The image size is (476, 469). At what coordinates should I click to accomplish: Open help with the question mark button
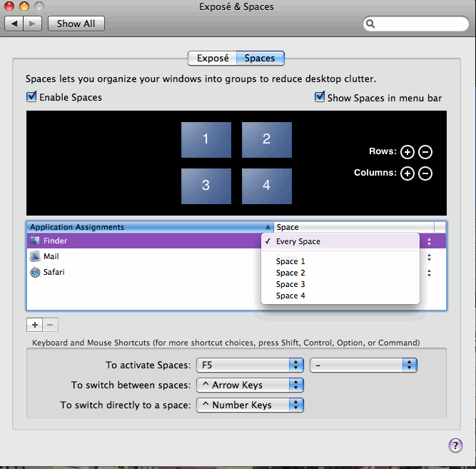click(x=455, y=445)
